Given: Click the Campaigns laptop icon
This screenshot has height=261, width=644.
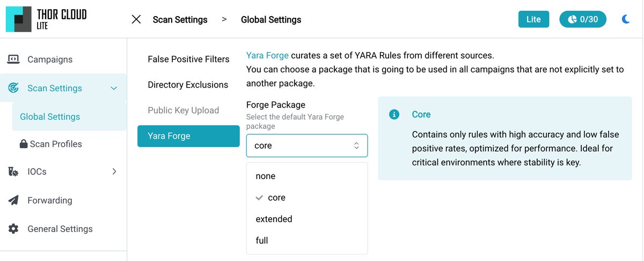Looking at the screenshot, I should pos(14,59).
